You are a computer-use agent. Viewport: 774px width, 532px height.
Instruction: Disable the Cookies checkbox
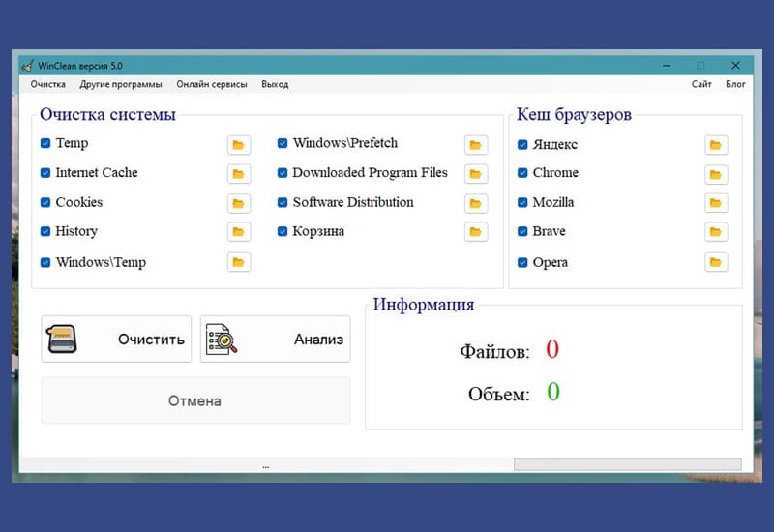[x=45, y=202]
